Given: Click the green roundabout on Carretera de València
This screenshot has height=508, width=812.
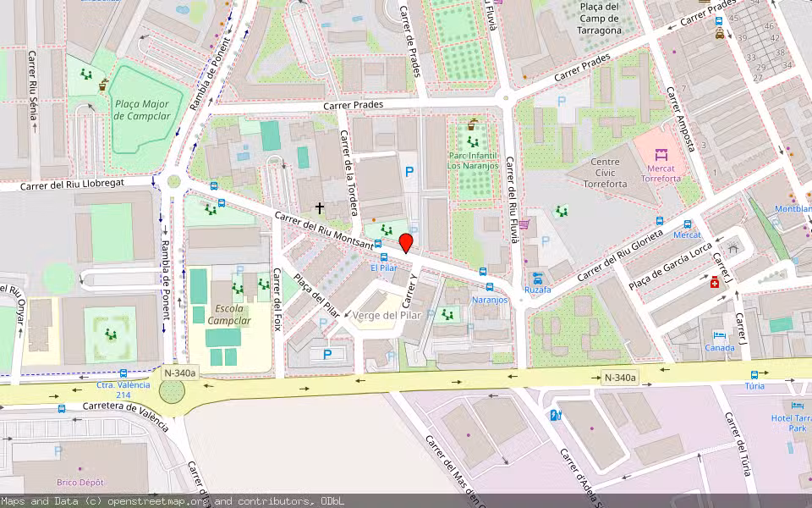Looking at the screenshot, I should tap(172, 391).
